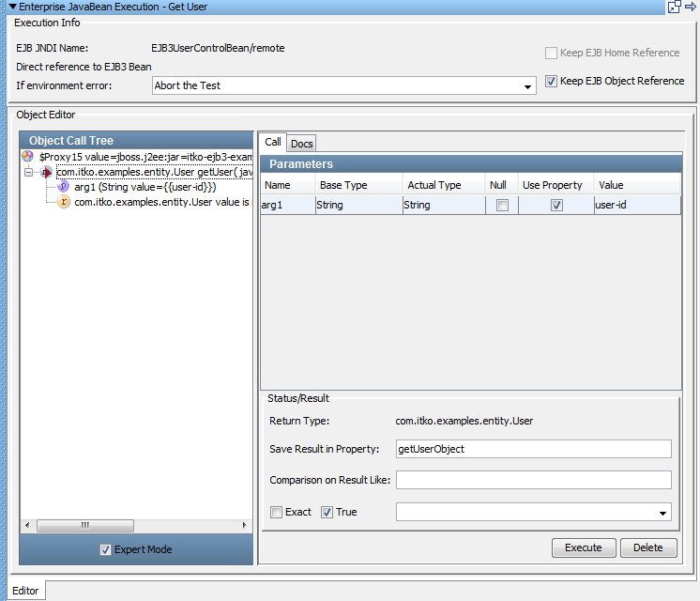Select the getUser method tree row
This screenshot has width=700, height=601.
coord(154,172)
